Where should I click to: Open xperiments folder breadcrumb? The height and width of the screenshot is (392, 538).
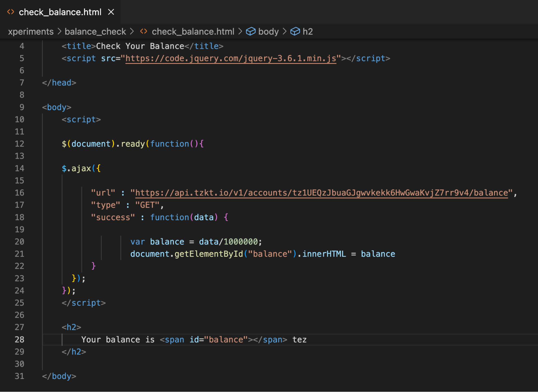tap(31, 31)
